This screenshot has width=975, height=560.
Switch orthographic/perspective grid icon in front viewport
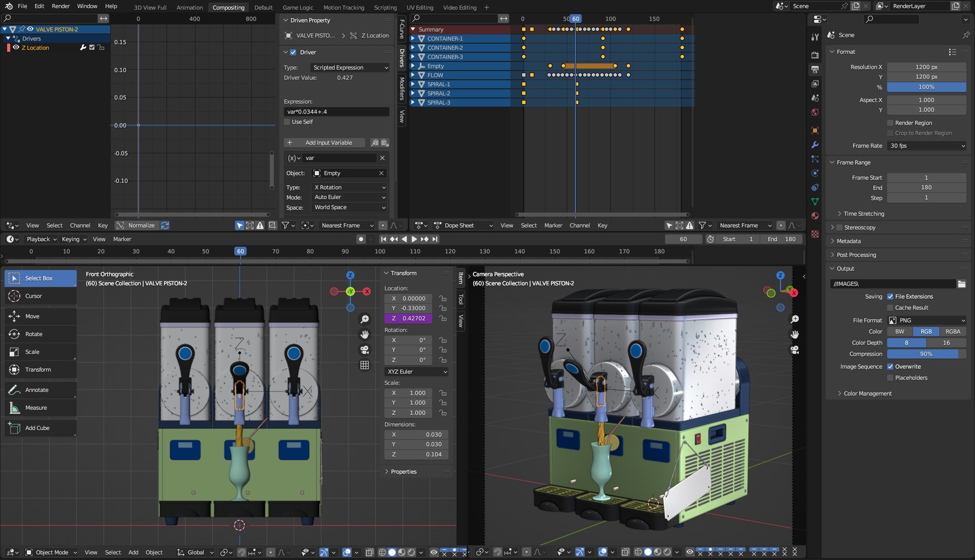click(365, 365)
